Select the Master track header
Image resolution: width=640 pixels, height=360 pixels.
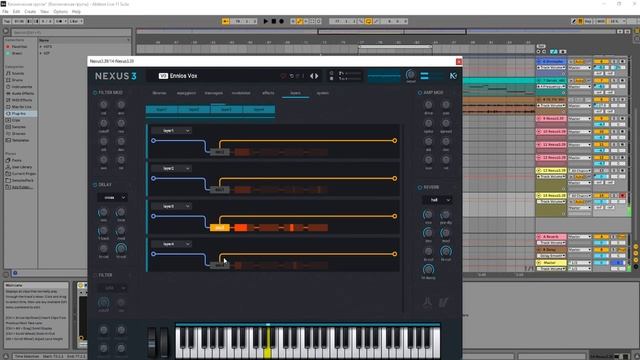551,263
